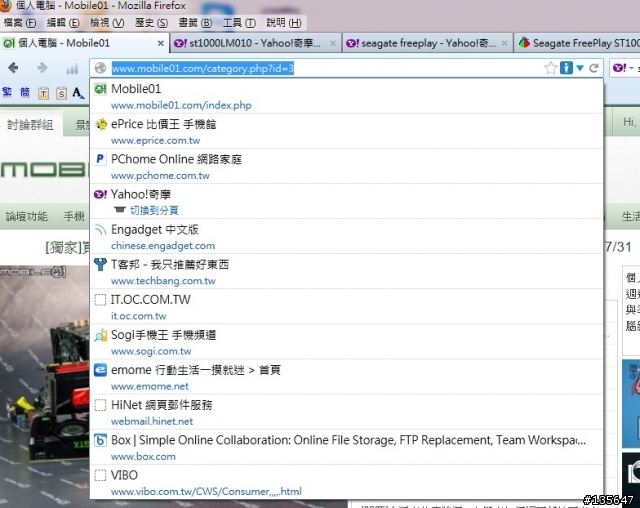Viewport: 640px width, 508px height.
Task: Click the 討論群組 page tab
Action: click(31, 124)
